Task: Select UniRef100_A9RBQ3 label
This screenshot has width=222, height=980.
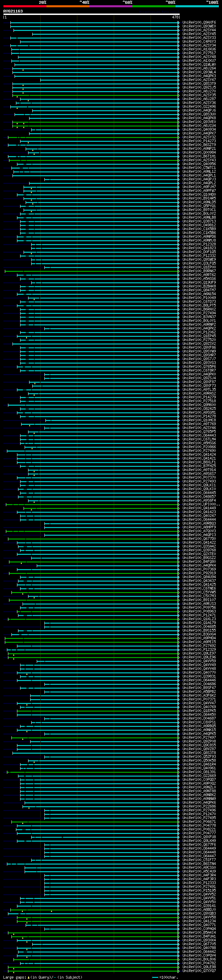Action: 199,523
